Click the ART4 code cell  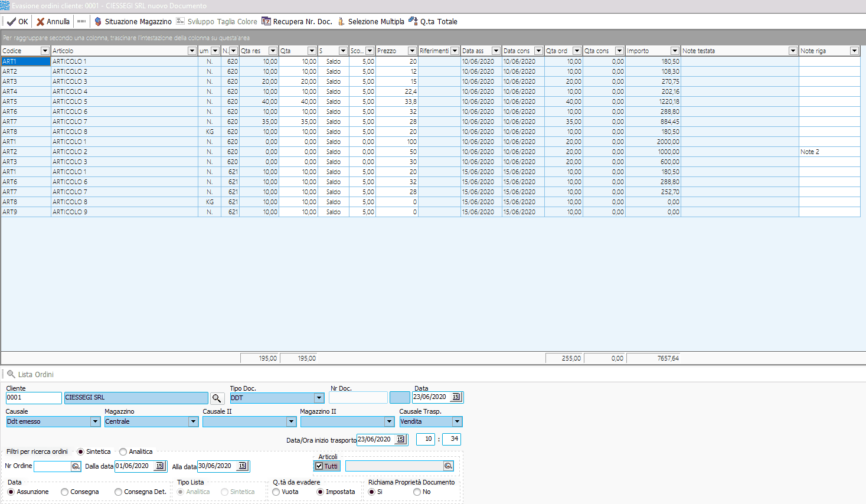click(26, 91)
